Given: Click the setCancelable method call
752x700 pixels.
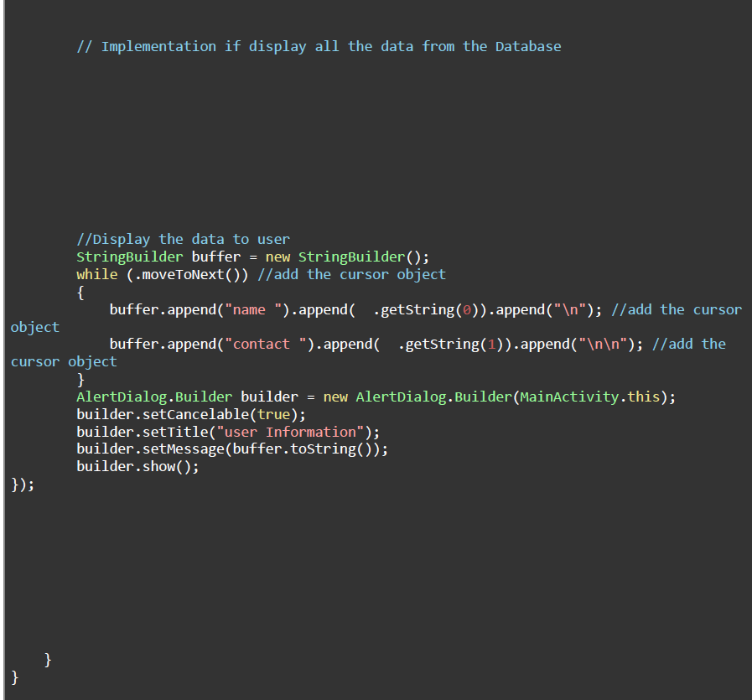Looking at the screenshot, I should coord(191,414).
